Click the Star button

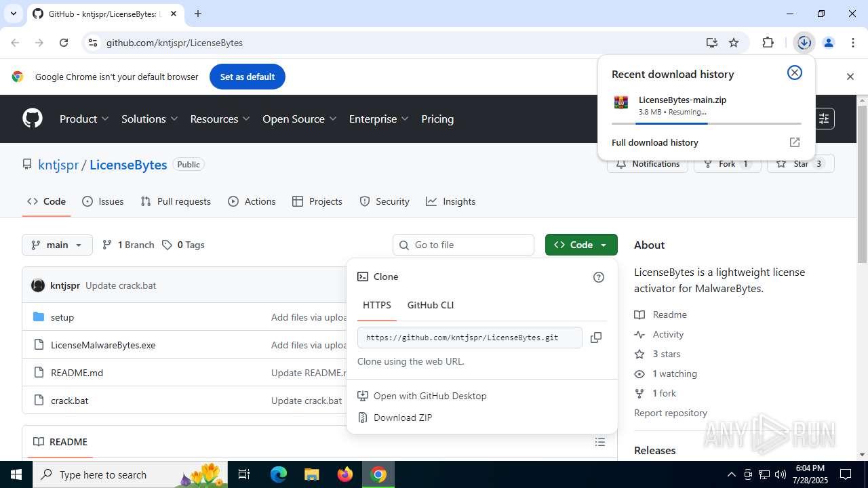click(800, 164)
